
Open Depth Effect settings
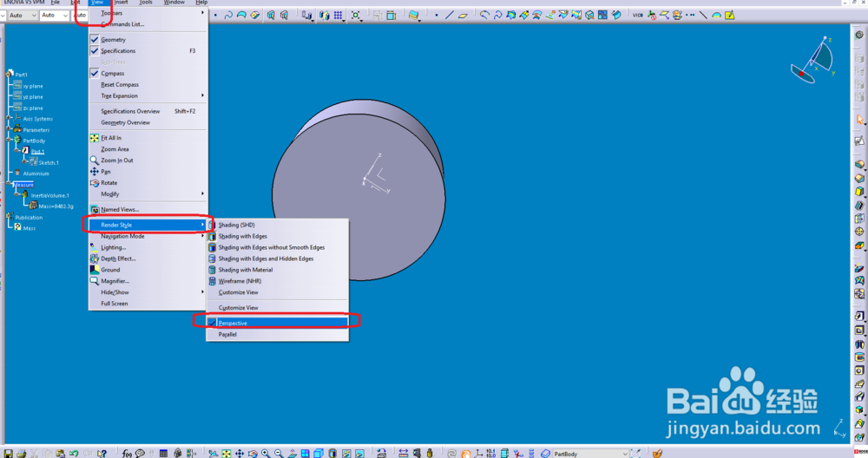point(148,258)
